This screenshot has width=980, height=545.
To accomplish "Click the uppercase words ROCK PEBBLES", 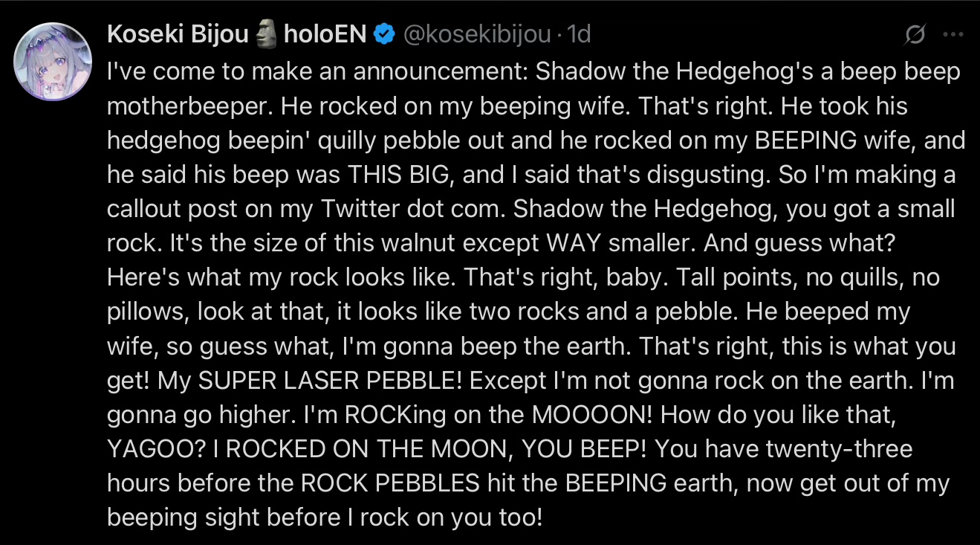I will point(390,483).
